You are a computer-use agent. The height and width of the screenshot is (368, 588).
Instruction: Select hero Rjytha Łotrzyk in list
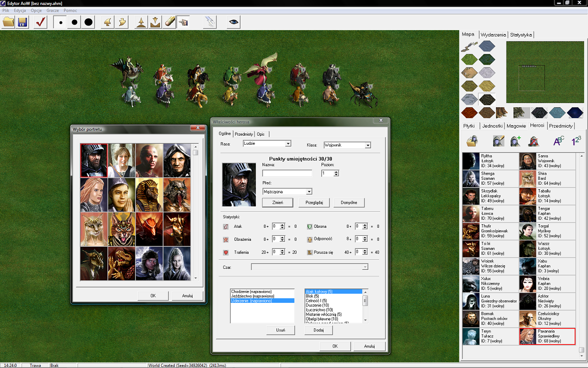(490, 161)
